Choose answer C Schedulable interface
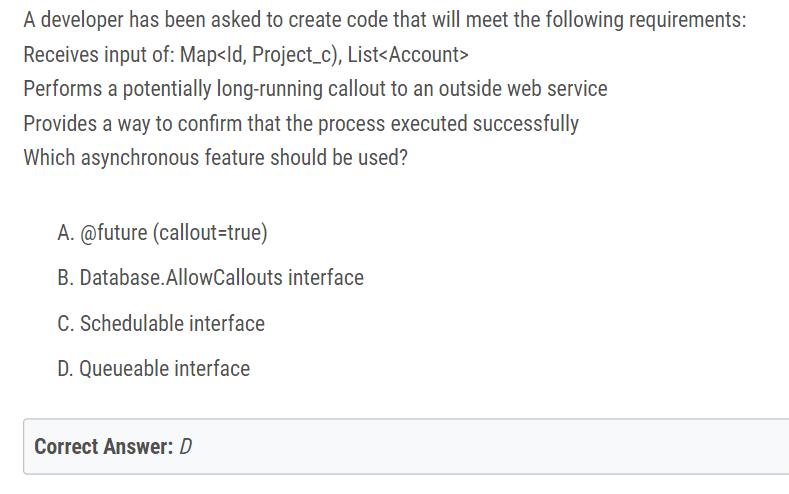 pos(161,323)
